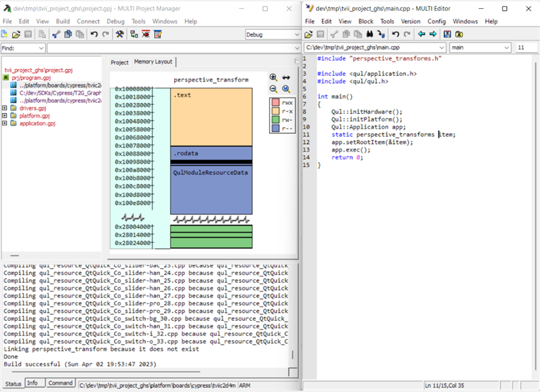The height and width of the screenshot is (392, 540).
Task: Click the fit-width double arrow icon
Action: tap(286, 78)
